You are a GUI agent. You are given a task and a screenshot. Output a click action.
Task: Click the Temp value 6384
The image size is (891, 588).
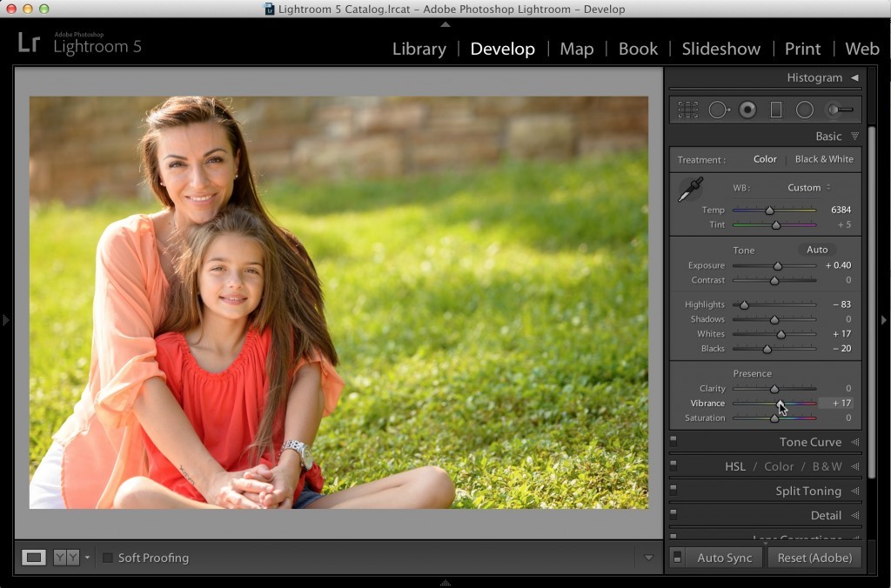(841, 210)
